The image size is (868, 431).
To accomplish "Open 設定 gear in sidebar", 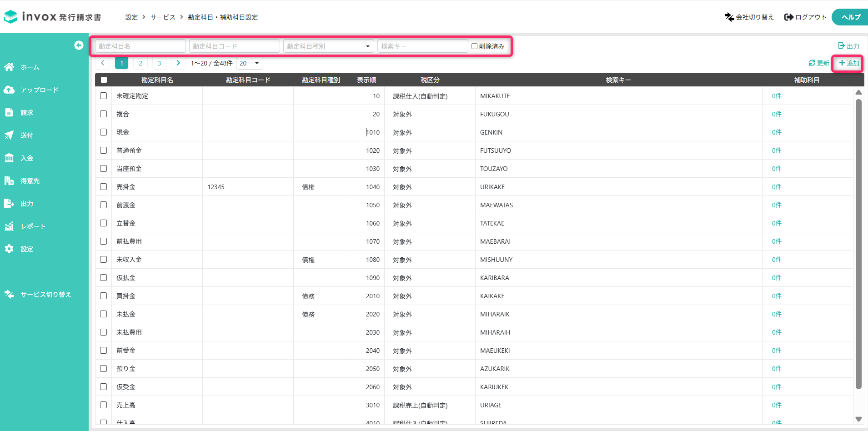I will point(19,249).
